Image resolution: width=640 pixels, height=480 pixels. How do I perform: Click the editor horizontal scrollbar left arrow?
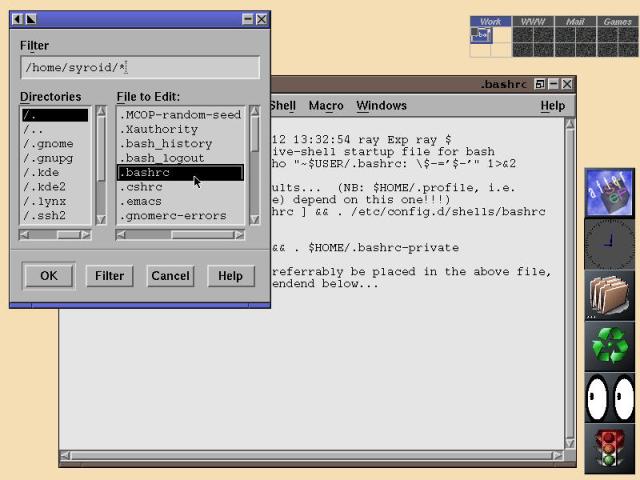point(65,456)
